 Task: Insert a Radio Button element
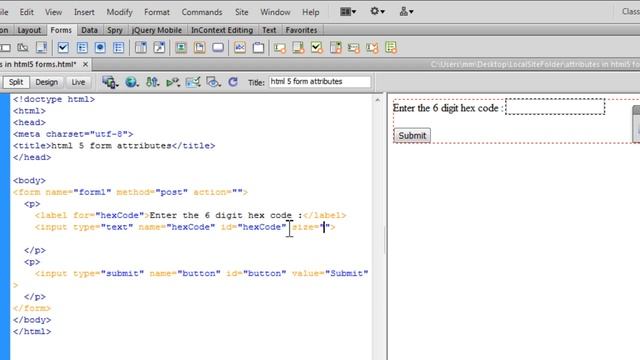[100, 47]
